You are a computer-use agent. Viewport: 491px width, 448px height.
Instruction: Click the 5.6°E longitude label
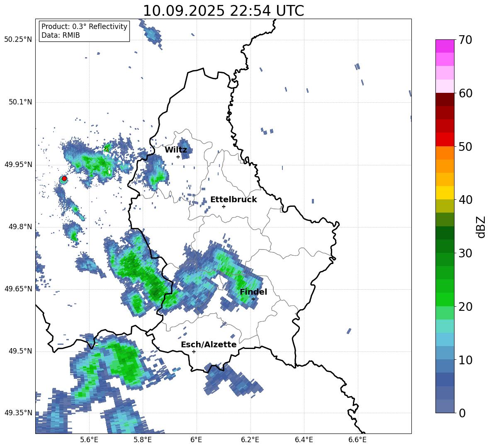[89, 440]
